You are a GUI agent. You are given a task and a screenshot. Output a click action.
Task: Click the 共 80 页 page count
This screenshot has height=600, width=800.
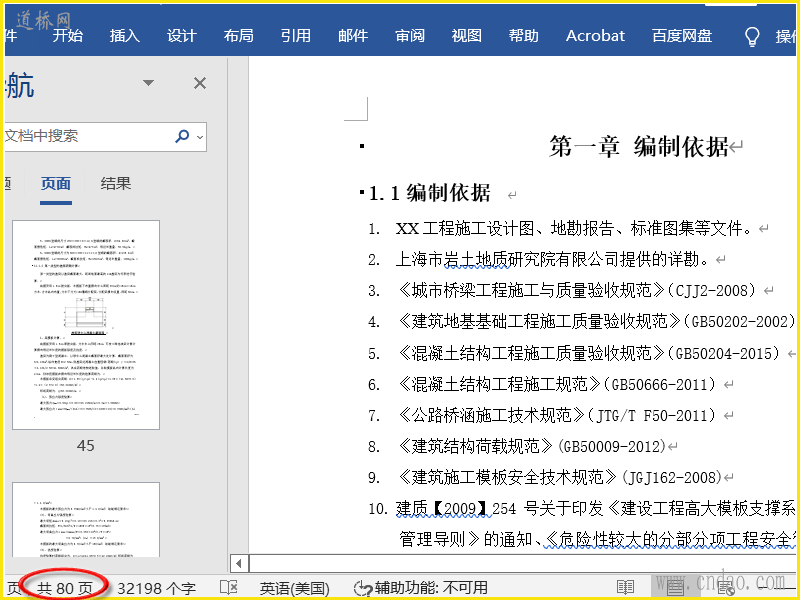[64, 588]
